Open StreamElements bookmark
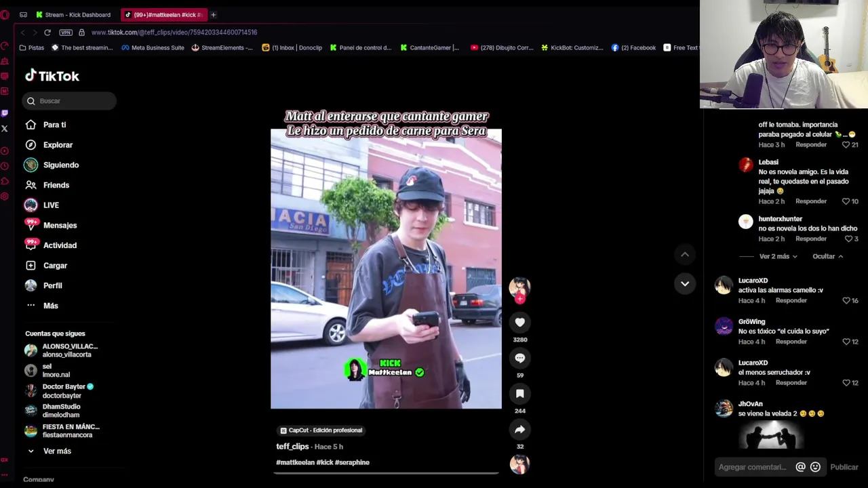This screenshot has height=488, width=868. 222,47
